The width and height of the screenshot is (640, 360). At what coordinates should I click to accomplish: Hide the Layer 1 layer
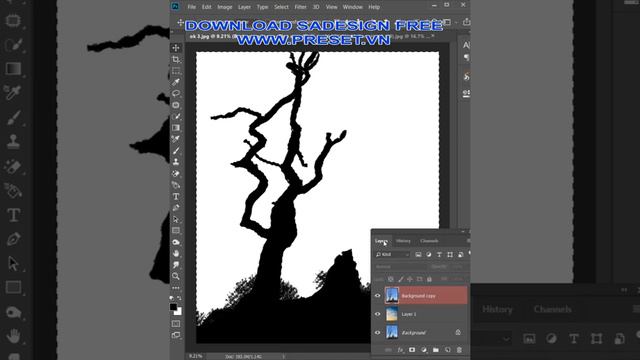tap(378, 314)
